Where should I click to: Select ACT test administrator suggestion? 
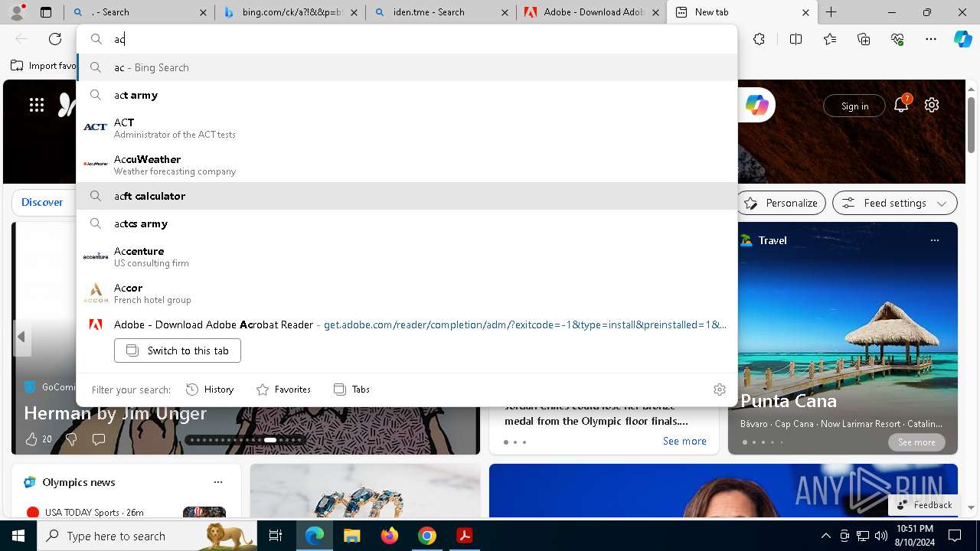pyautogui.click(x=407, y=128)
